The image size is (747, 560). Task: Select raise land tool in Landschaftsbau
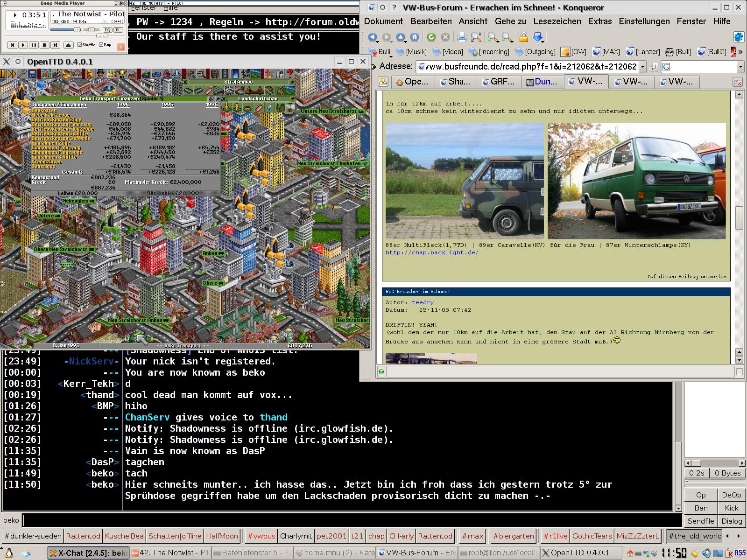[237, 107]
